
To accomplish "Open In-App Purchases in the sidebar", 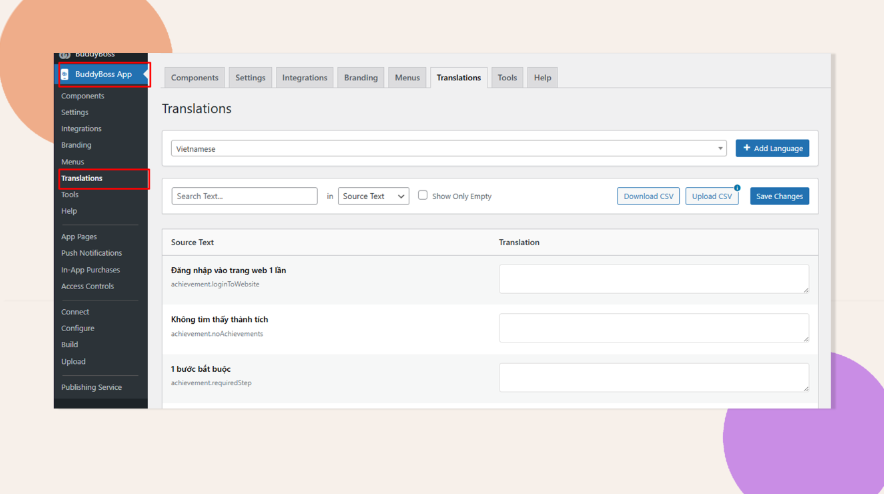I will 91,270.
